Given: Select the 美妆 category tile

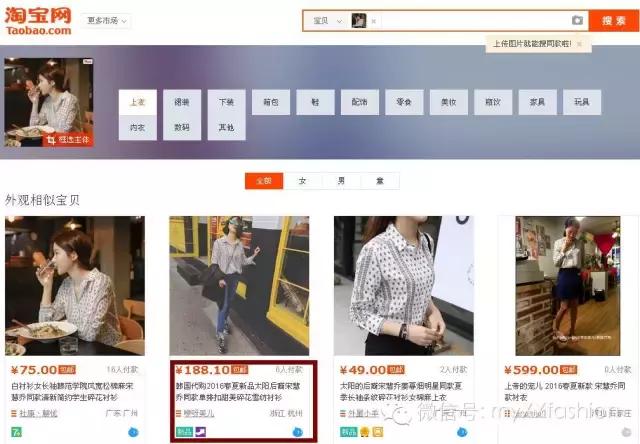Looking at the screenshot, I should click(449, 102).
